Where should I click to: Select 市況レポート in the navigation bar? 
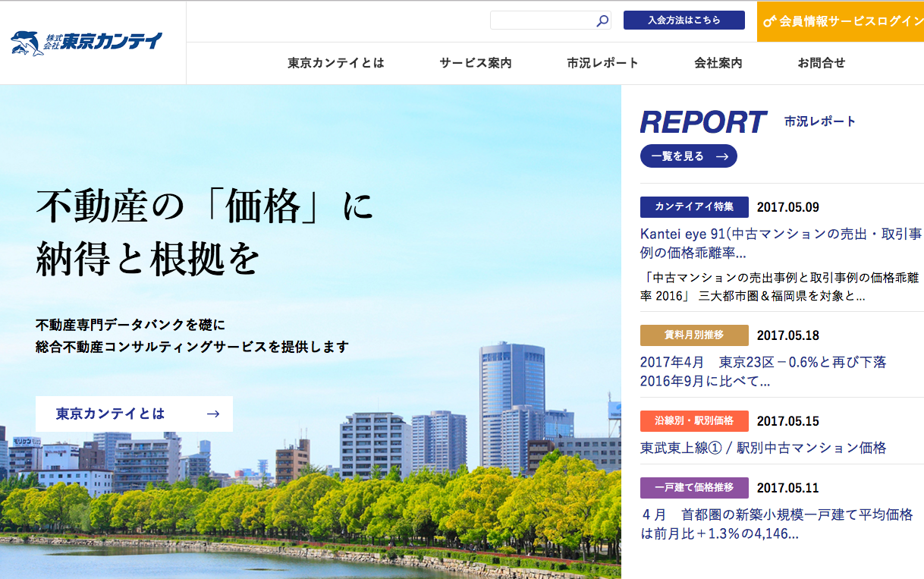pos(603,63)
